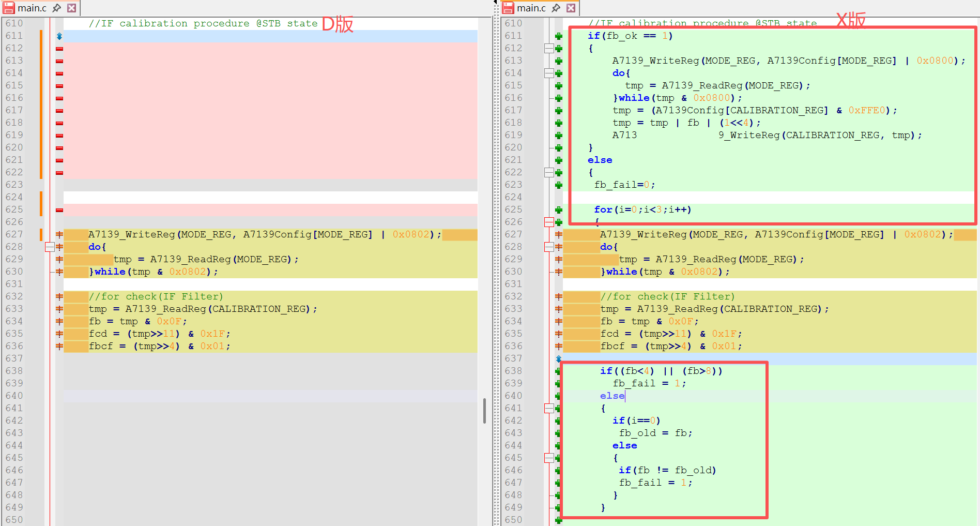Switch to left pane main.c tab

point(31,8)
